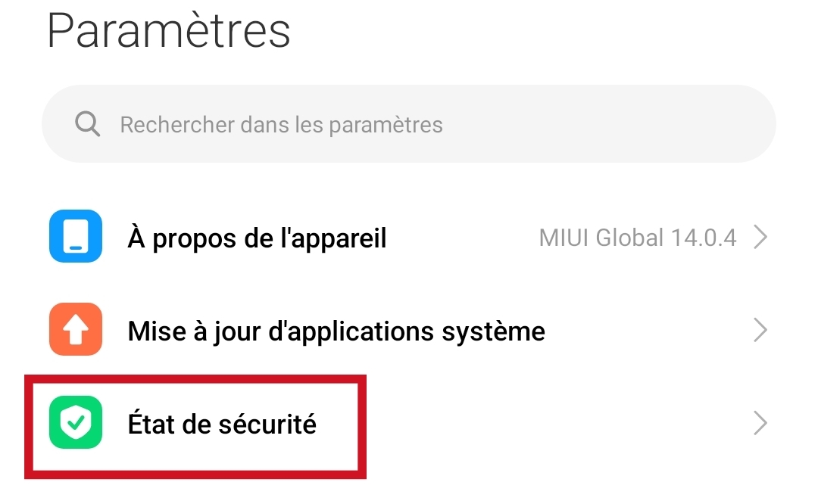Tap the Rechercher dans les paramètres placeholder
818x504 pixels.
click(x=281, y=125)
